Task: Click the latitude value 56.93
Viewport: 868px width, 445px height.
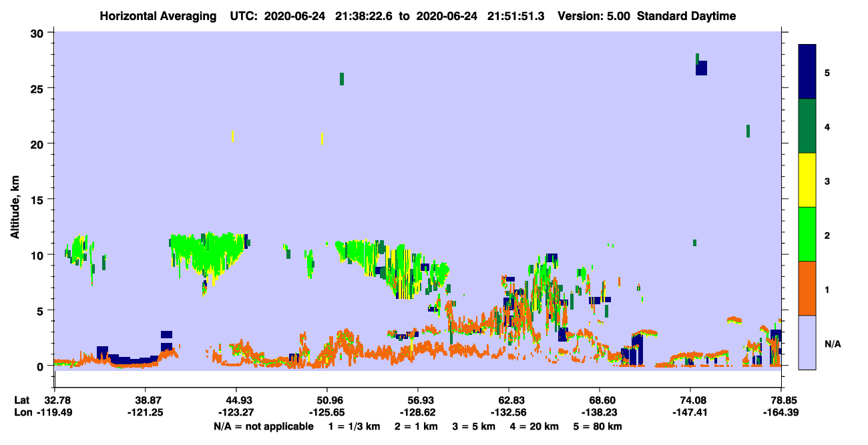Action: point(418,400)
